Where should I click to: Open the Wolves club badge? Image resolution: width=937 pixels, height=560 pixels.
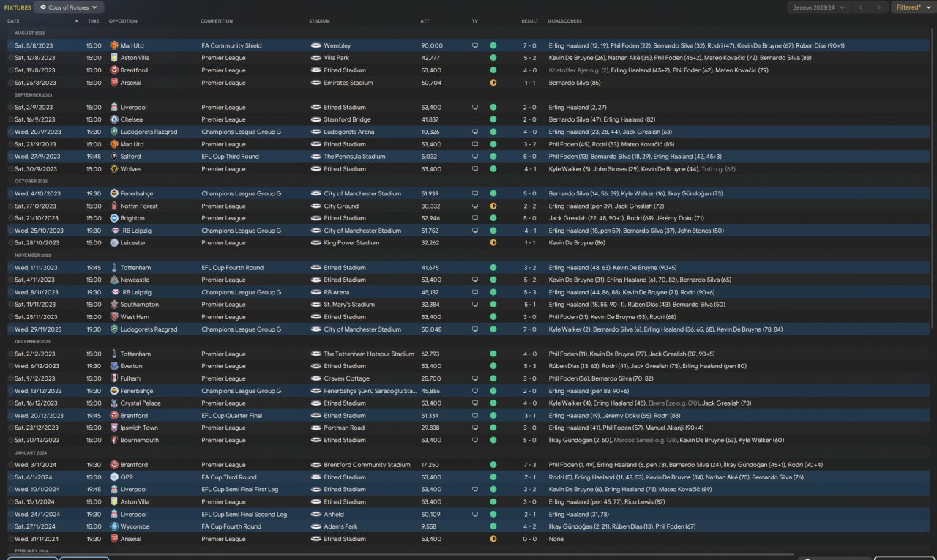click(x=114, y=169)
